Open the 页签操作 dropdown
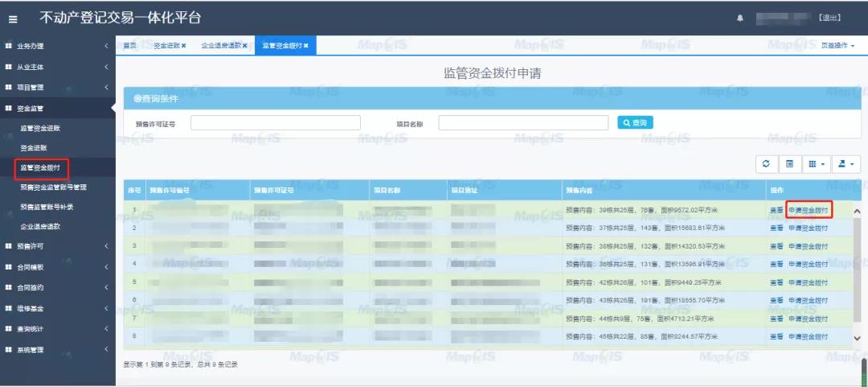The height and width of the screenshot is (387, 868). point(837,46)
